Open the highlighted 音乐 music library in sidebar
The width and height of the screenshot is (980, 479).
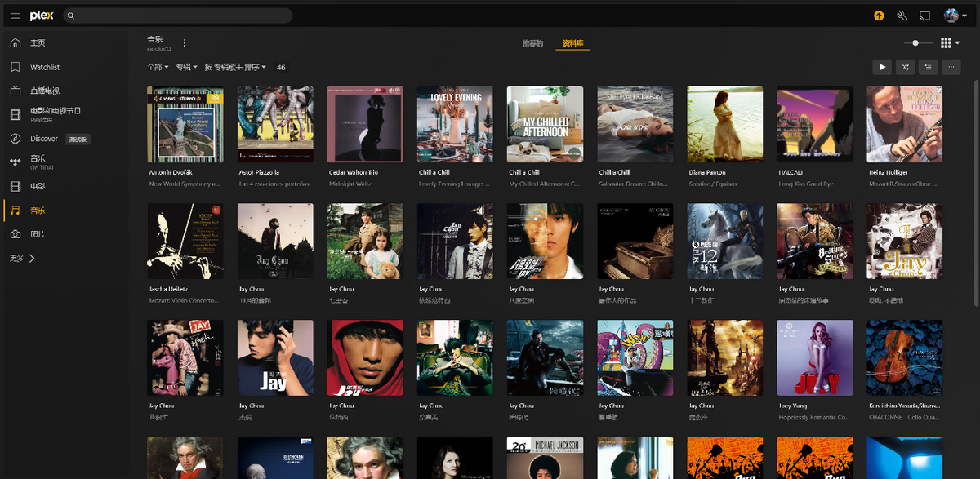click(x=38, y=211)
